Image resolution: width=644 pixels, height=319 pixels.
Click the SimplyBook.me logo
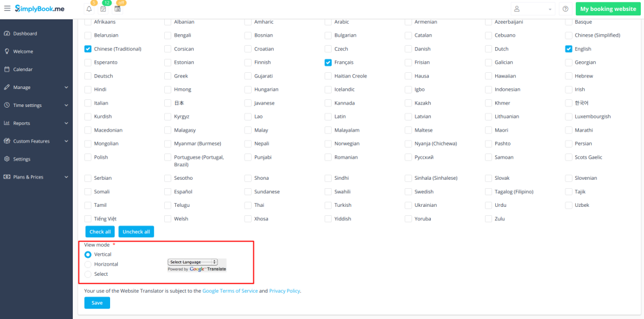point(39,8)
